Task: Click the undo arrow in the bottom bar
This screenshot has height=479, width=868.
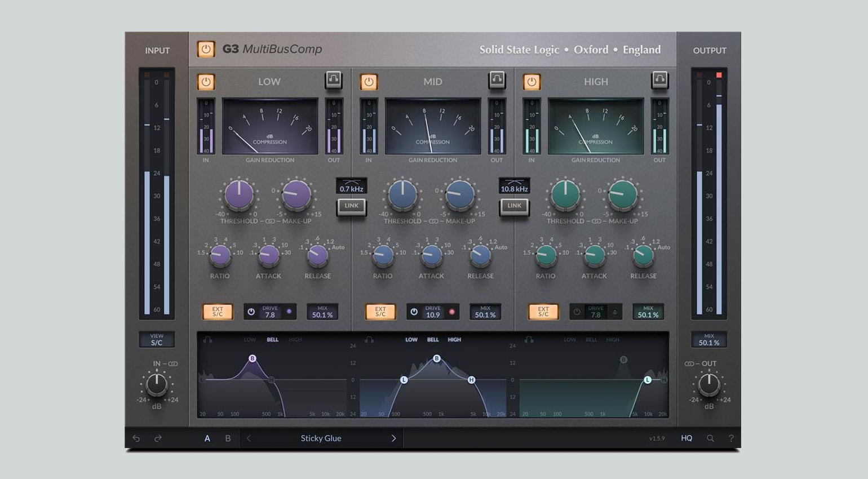Action: (135, 438)
